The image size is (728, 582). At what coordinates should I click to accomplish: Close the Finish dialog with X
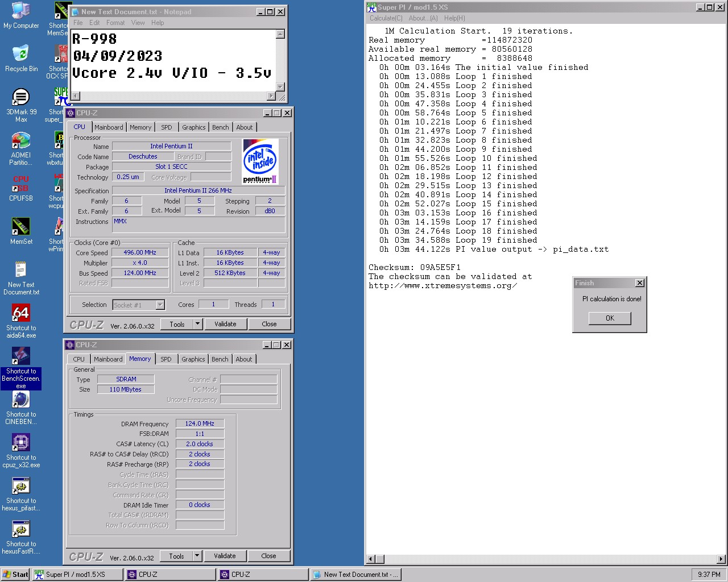pyautogui.click(x=640, y=283)
